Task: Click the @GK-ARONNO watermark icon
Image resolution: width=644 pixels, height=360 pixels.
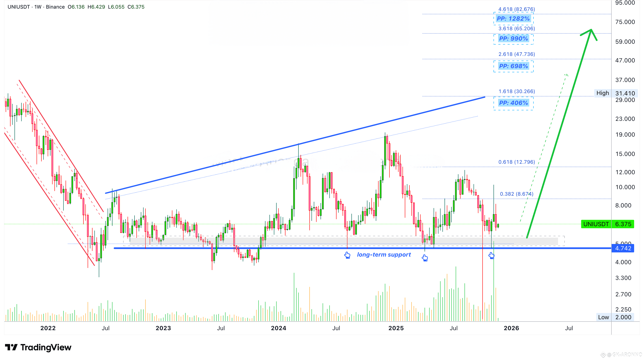Action: 603,355
